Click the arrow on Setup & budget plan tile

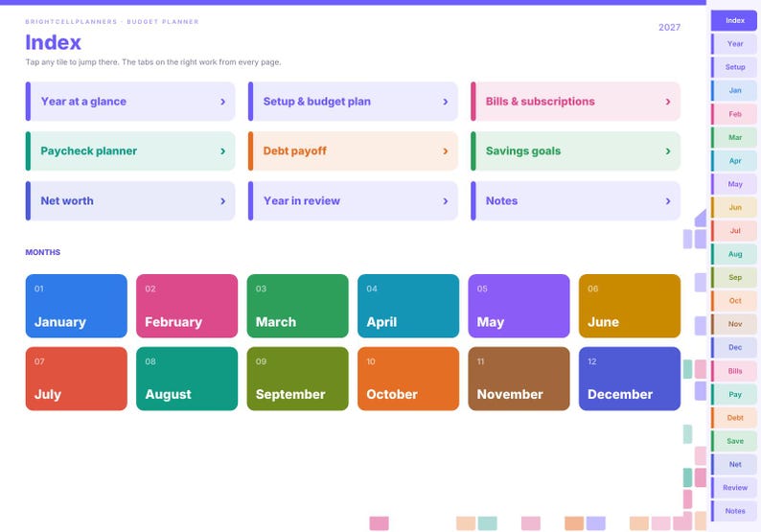[x=445, y=102]
